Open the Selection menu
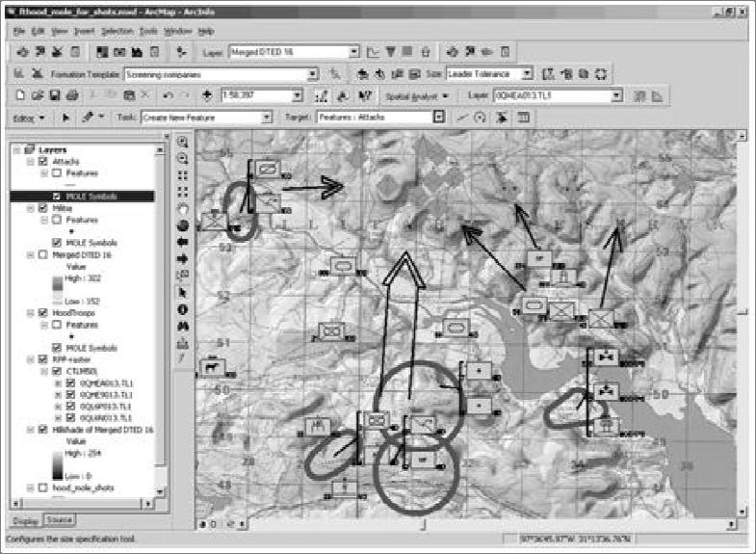Viewport: 756px width, 554px height. pos(117,32)
